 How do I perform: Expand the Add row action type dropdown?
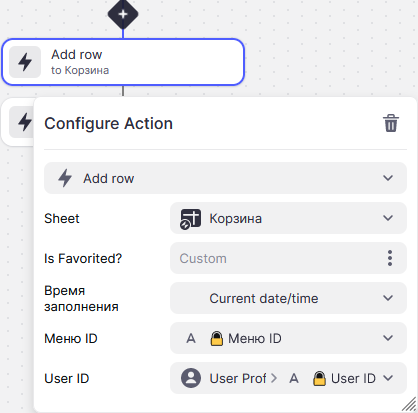[x=225, y=178]
